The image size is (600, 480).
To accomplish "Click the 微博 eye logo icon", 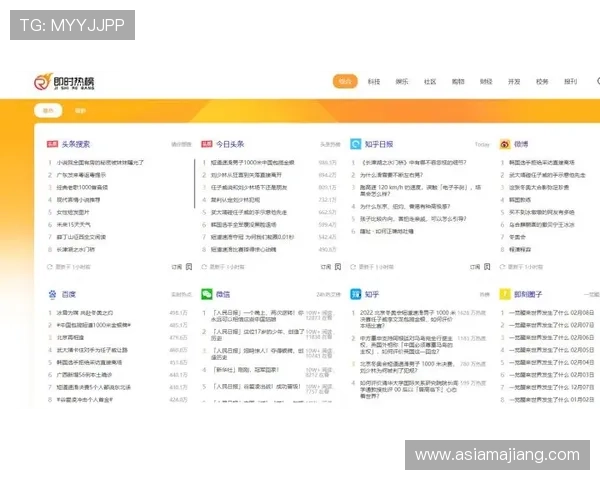I will tap(505, 144).
